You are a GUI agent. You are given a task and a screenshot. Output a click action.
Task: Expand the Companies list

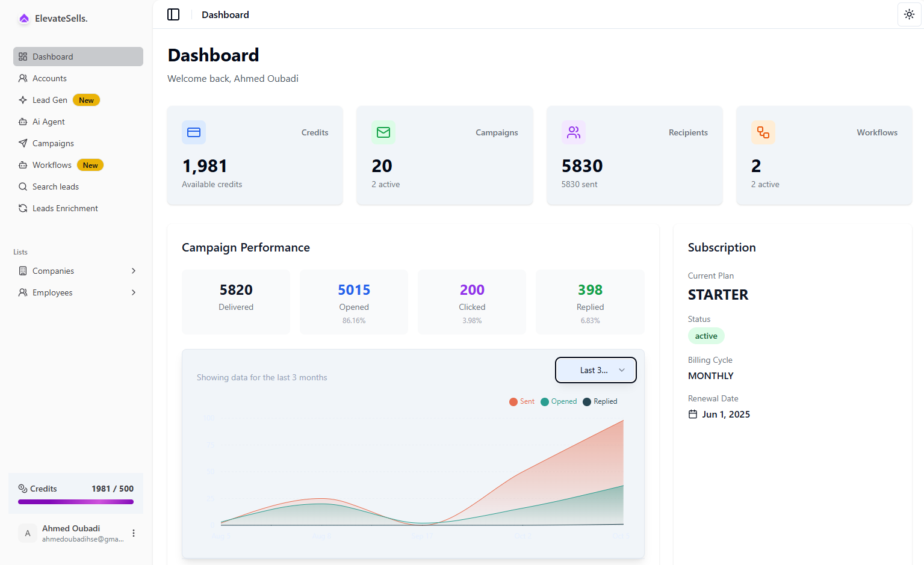point(133,271)
